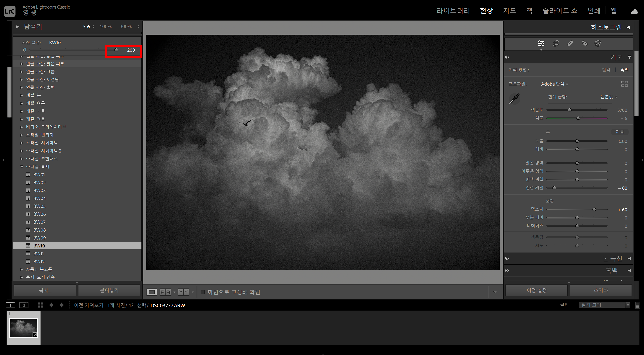Open the 인쇄 module tab
644x355 pixels.
594,10
